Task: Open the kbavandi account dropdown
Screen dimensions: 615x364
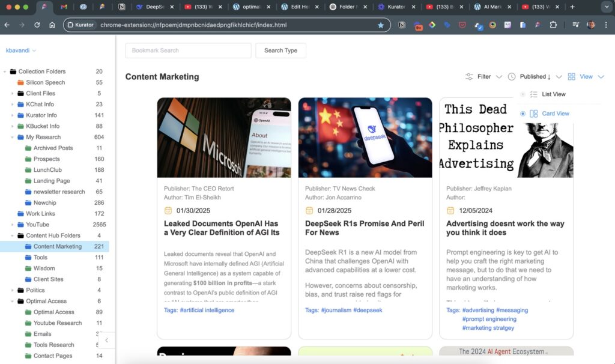Action: pyautogui.click(x=21, y=50)
